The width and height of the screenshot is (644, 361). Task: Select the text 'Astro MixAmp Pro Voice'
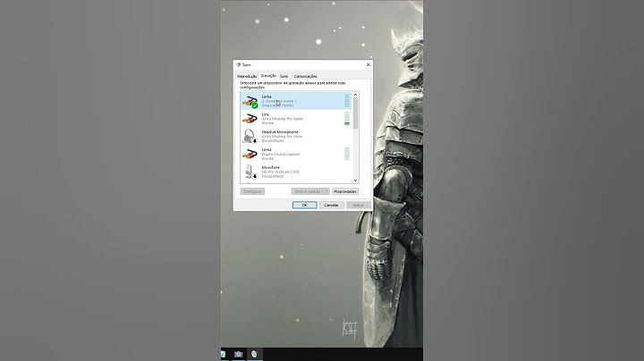pyautogui.click(x=282, y=136)
